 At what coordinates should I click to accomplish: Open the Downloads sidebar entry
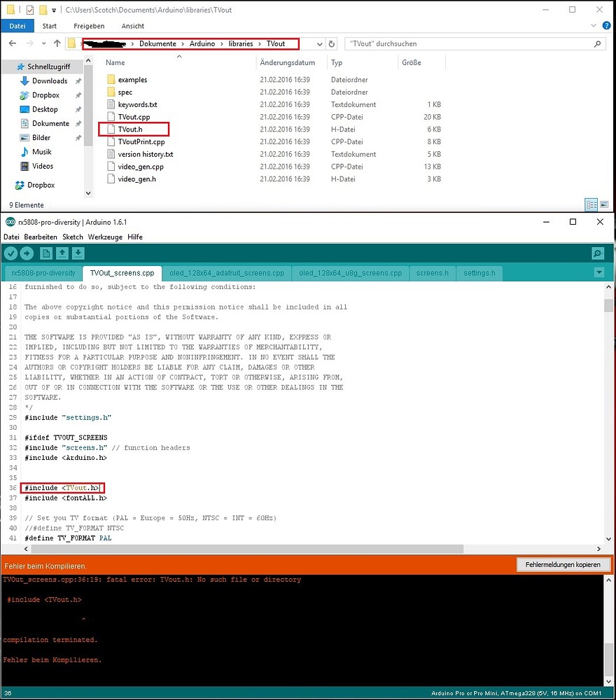49,80
